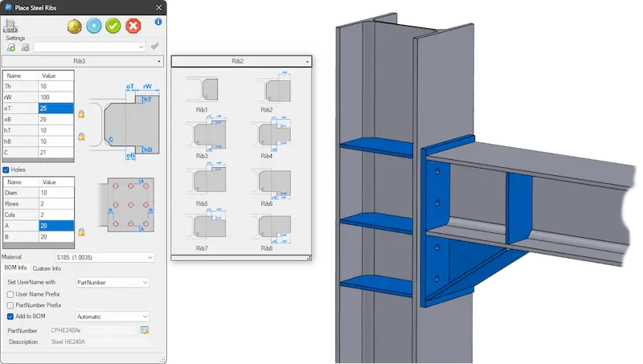Click the C value cell showing 21
The width and height of the screenshot is (643, 364).
55,153
